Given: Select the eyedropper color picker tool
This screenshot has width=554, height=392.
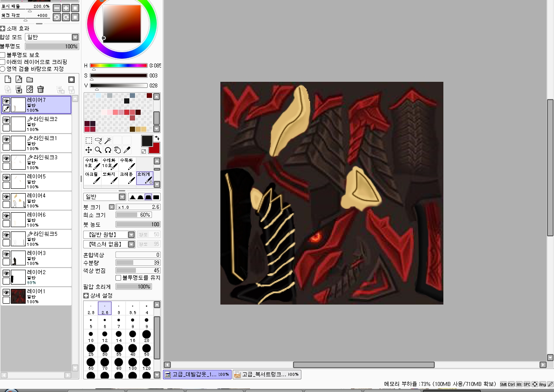Looking at the screenshot, I should pyautogui.click(x=127, y=150).
